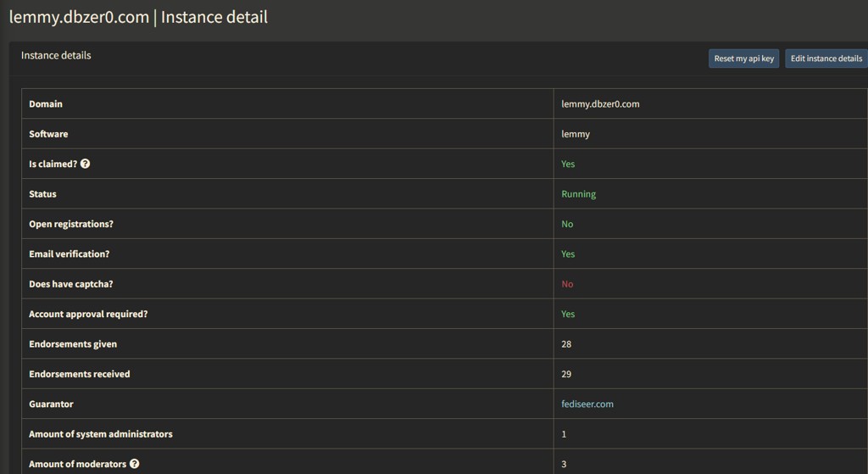Click the green Running status text
This screenshot has width=868, height=474.
click(x=578, y=194)
